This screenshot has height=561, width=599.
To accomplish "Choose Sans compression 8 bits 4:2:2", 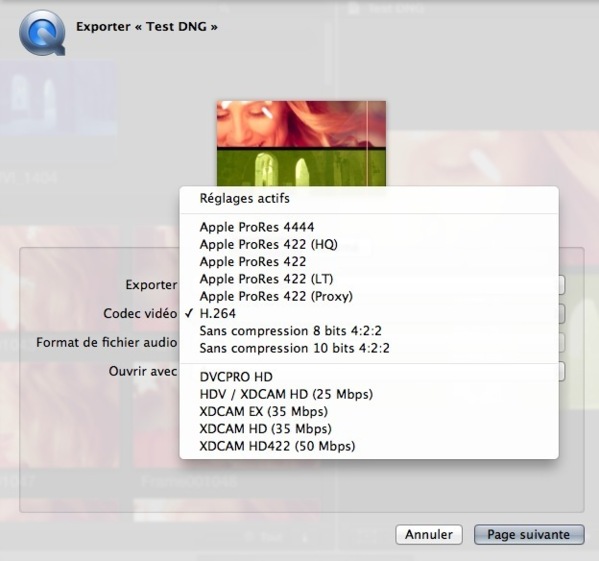I will point(369,331).
